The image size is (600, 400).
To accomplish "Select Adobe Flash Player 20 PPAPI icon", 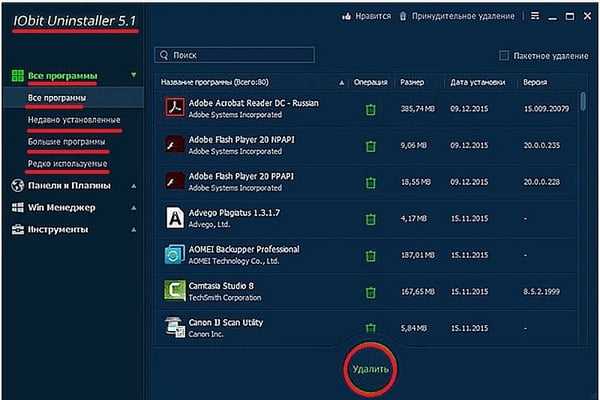I will [x=174, y=181].
